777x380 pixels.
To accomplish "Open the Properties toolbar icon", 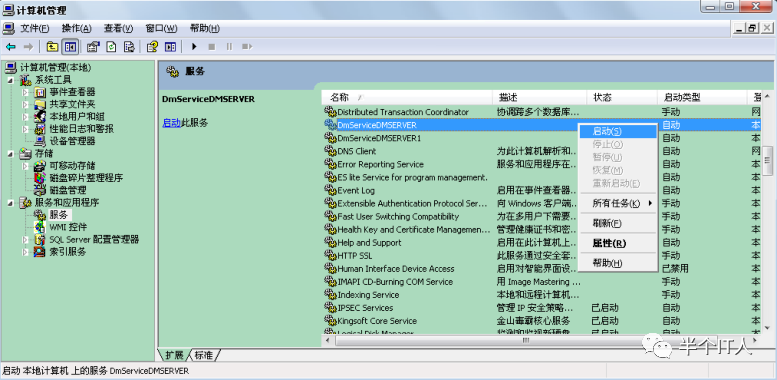I will click(93, 47).
